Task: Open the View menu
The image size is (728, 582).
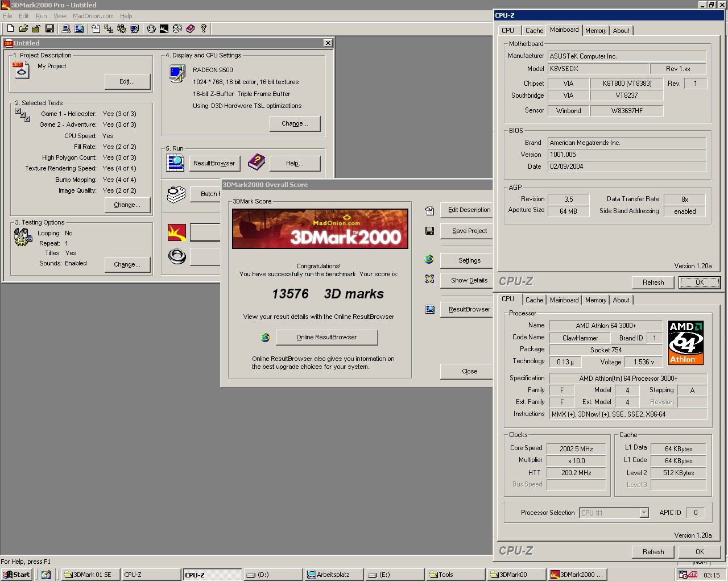Action: pyautogui.click(x=60, y=16)
